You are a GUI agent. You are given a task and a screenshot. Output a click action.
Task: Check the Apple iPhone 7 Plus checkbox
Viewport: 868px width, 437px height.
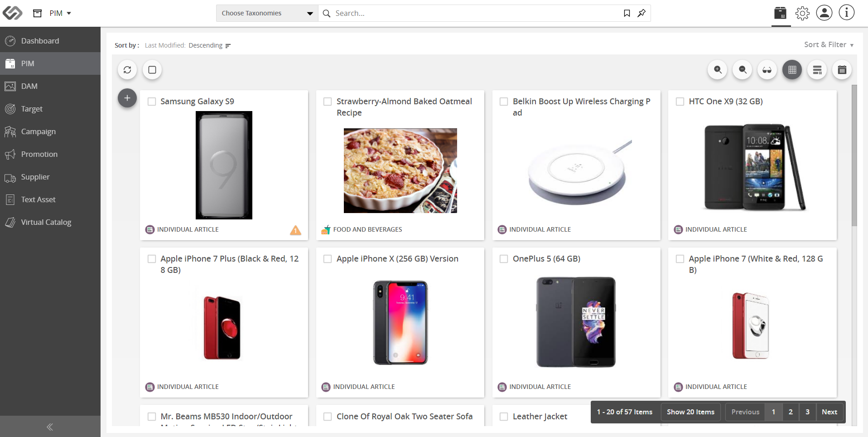152,259
